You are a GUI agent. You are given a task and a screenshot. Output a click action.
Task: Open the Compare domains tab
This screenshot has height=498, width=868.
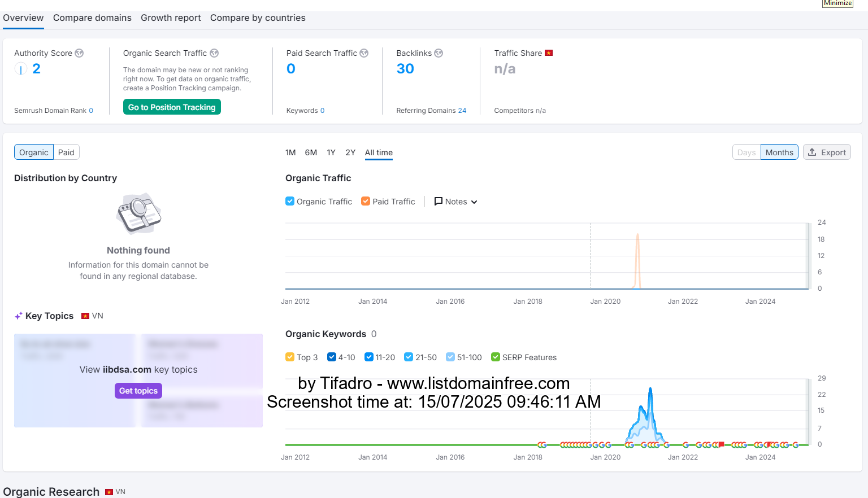92,18
